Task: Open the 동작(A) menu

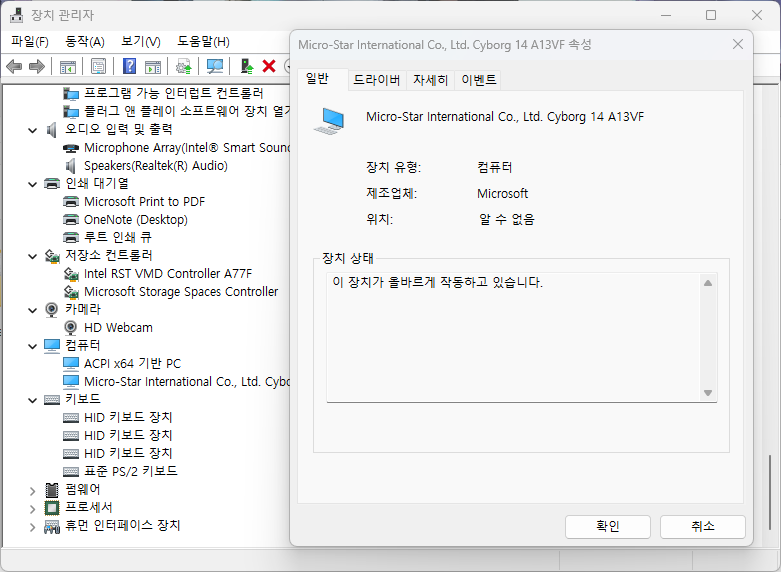Action: pos(85,41)
